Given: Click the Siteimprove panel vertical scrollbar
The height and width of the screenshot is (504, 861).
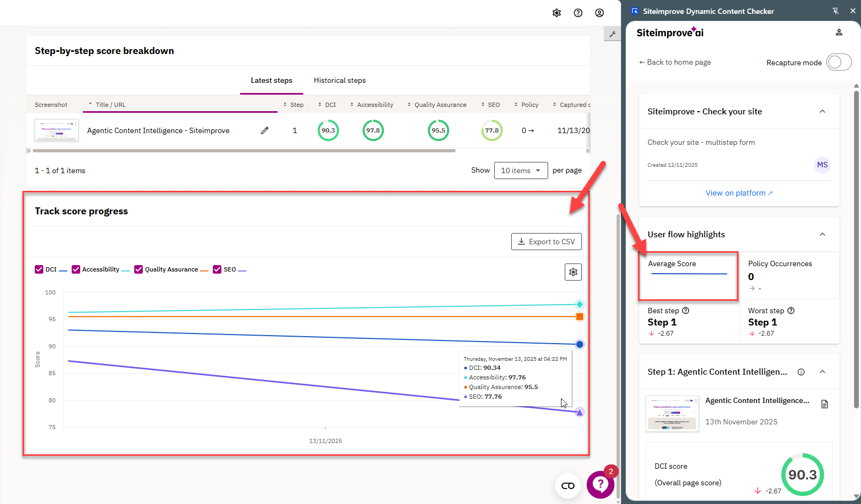Looking at the screenshot, I should pyautogui.click(x=856, y=249).
